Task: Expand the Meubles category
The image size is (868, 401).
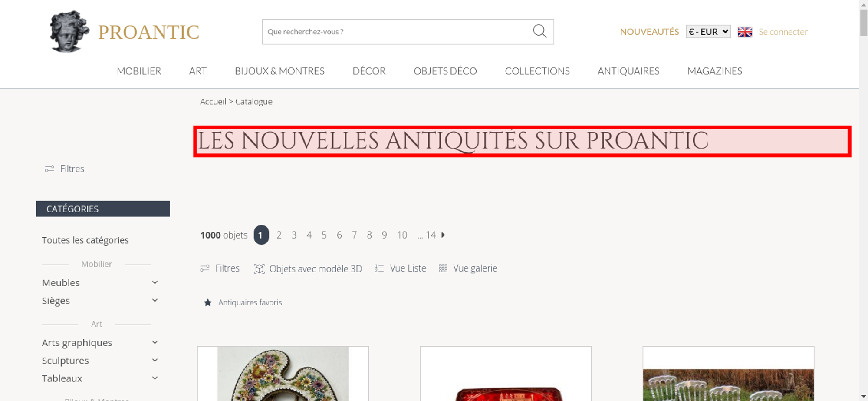Action: pos(155,282)
